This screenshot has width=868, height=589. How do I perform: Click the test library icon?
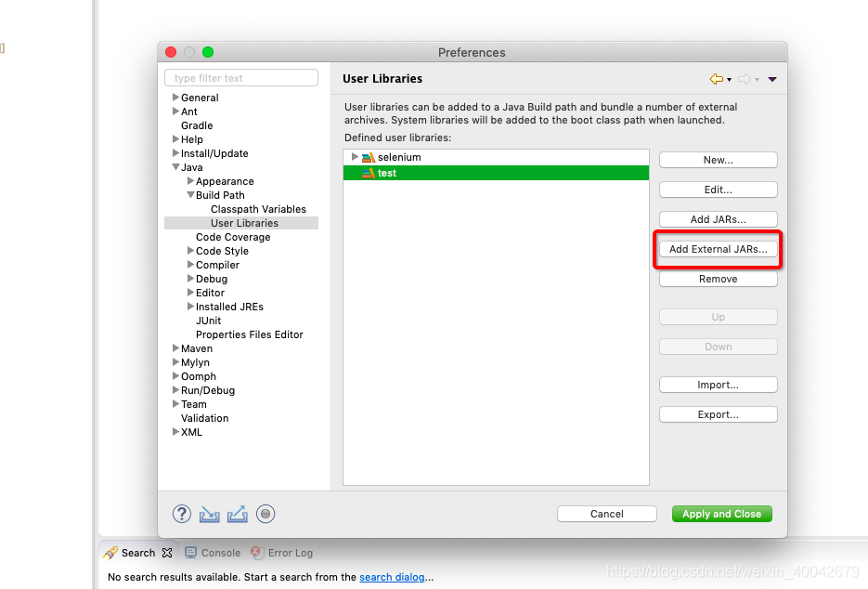click(x=369, y=174)
